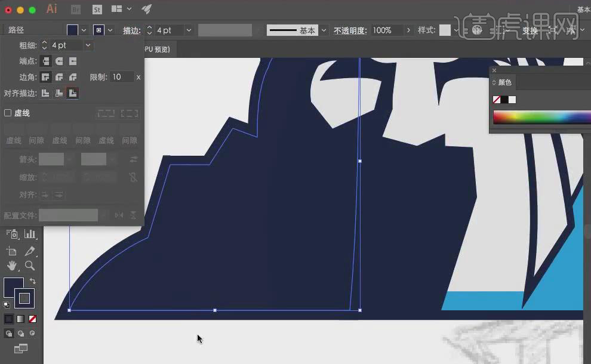The height and width of the screenshot is (364, 591).
Task: Click the stroke color swatch in control bar
Action: click(x=98, y=30)
